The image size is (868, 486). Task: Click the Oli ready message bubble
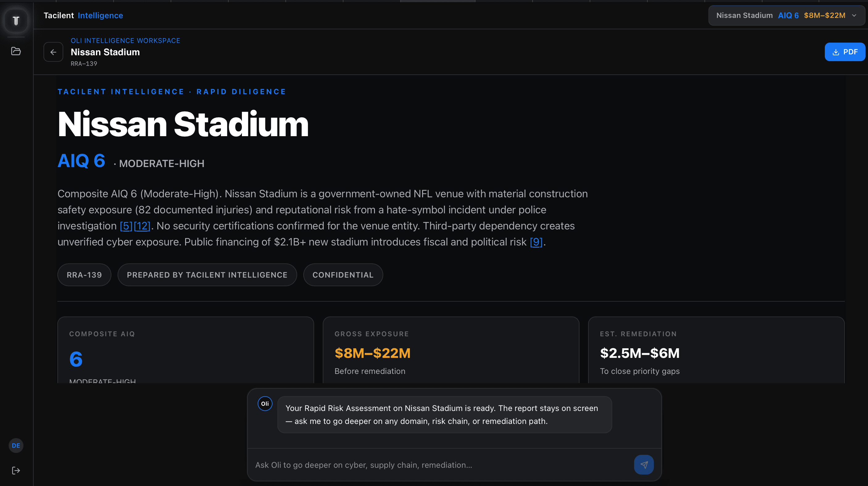(x=444, y=414)
